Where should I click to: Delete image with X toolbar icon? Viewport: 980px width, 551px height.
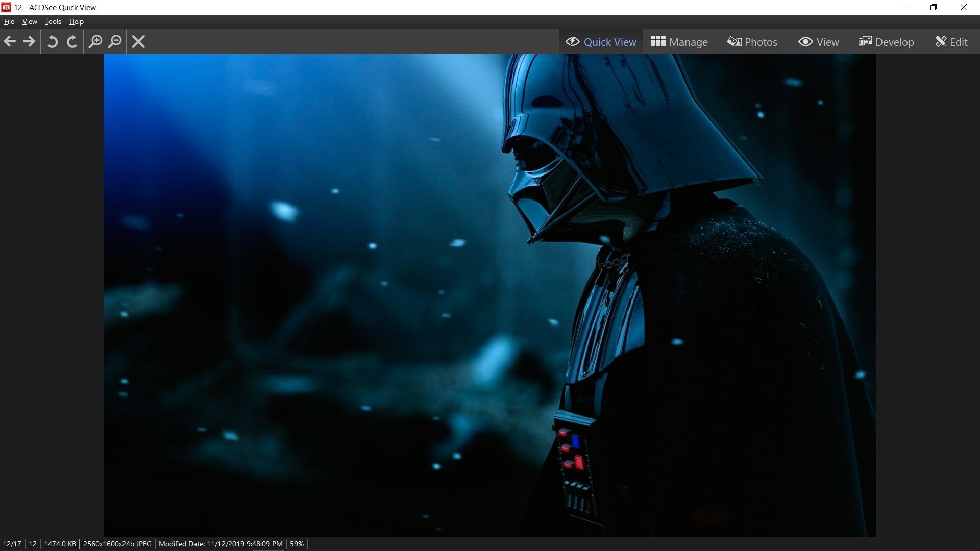pos(138,41)
